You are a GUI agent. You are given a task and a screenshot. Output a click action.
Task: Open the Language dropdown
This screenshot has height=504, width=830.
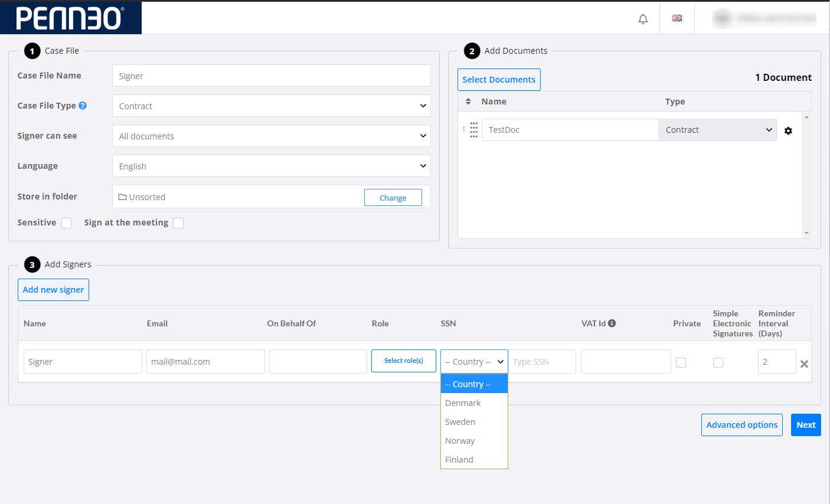[x=272, y=166]
